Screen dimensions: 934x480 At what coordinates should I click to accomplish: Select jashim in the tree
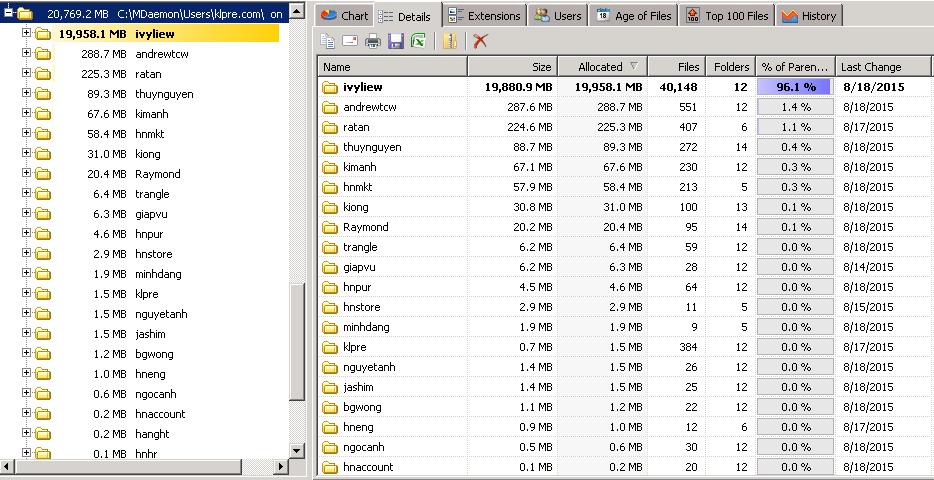(150, 334)
